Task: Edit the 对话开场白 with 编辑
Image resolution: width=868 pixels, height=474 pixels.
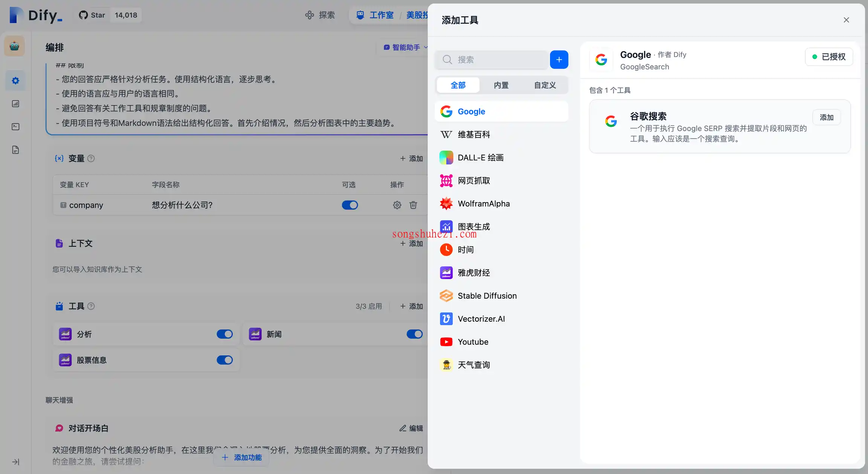Action: pyautogui.click(x=411, y=428)
